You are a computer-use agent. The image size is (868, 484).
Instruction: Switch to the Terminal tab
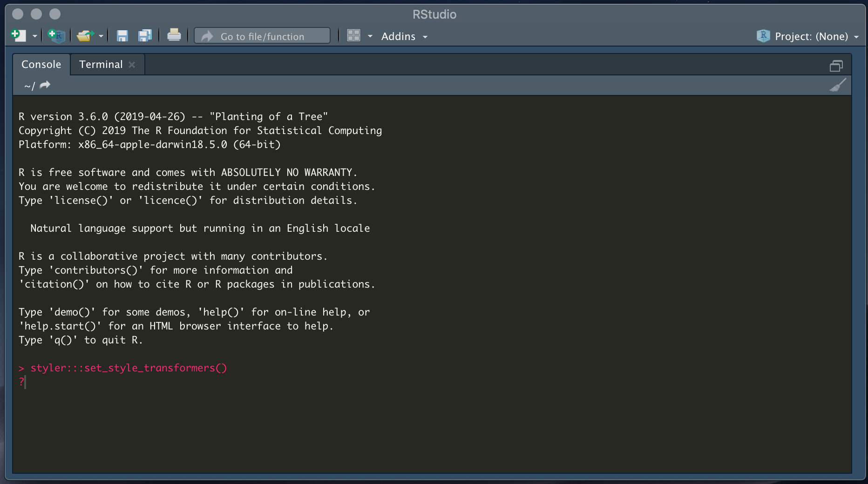101,64
